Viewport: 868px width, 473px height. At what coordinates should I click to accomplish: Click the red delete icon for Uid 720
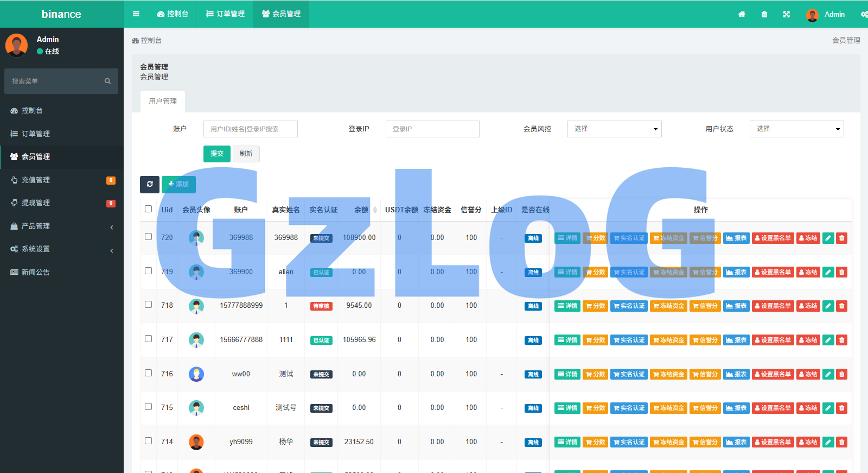(842, 238)
